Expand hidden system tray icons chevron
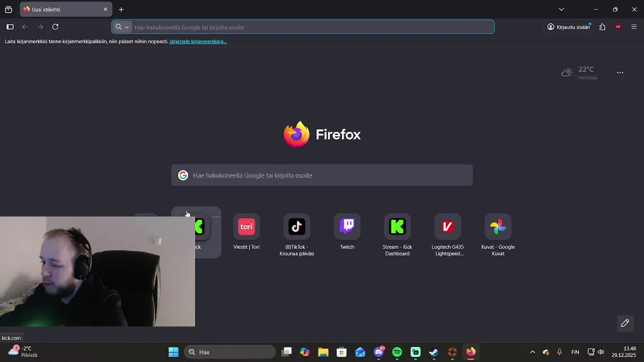 click(x=533, y=352)
